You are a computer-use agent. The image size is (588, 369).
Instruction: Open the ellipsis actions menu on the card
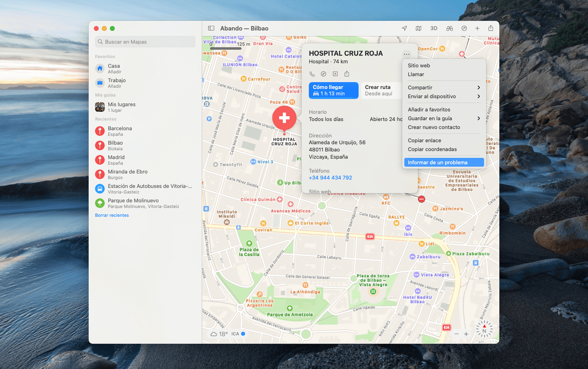click(406, 54)
